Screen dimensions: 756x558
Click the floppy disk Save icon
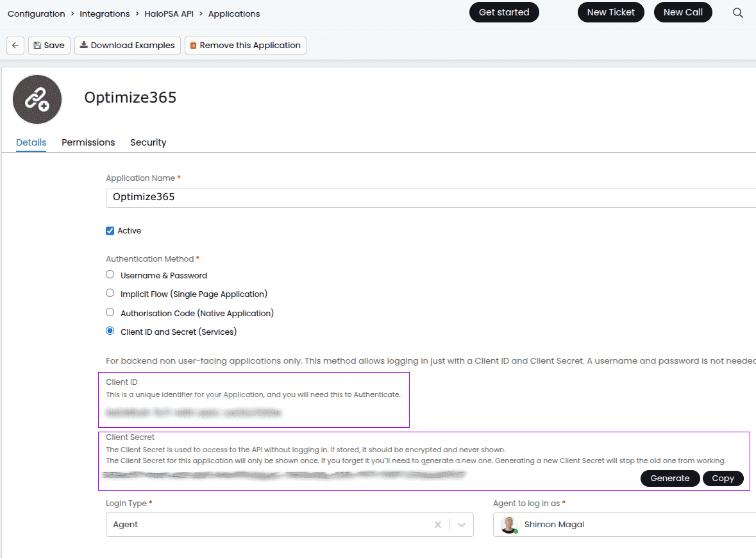[37, 46]
